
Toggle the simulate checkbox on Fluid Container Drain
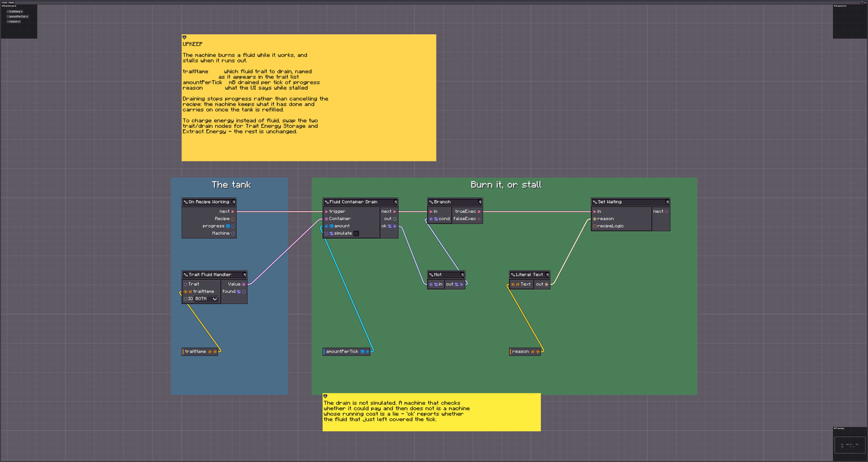pos(356,234)
